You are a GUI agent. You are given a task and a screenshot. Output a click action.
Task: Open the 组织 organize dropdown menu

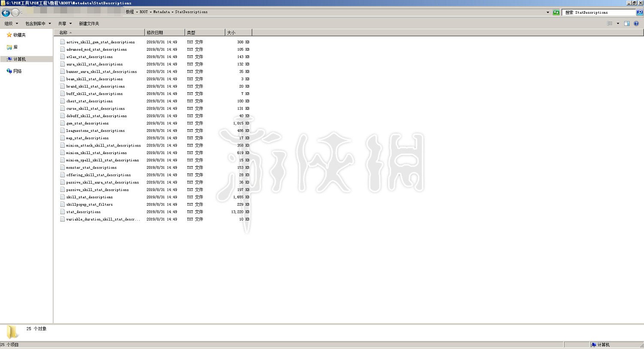click(11, 24)
